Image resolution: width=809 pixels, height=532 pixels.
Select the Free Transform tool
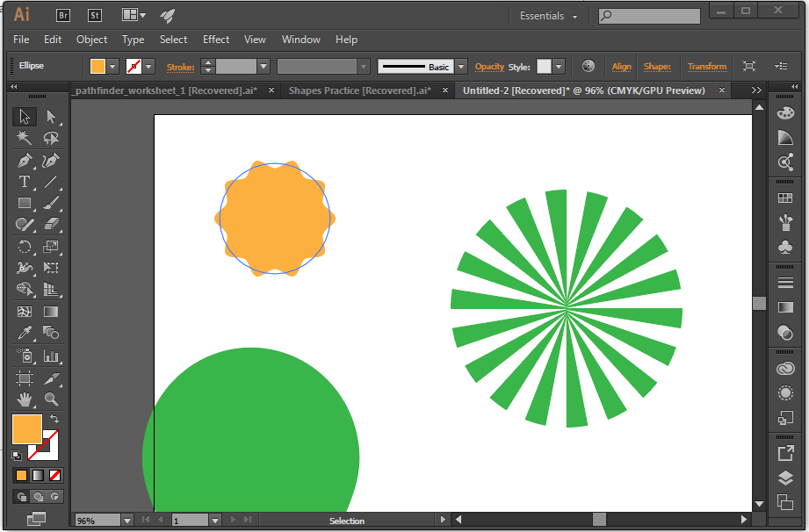click(x=51, y=268)
